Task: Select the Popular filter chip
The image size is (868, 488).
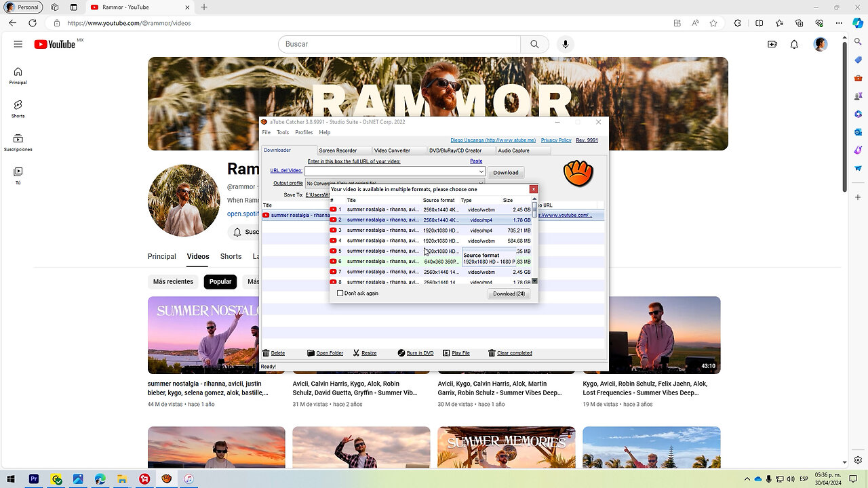Action: coord(220,281)
